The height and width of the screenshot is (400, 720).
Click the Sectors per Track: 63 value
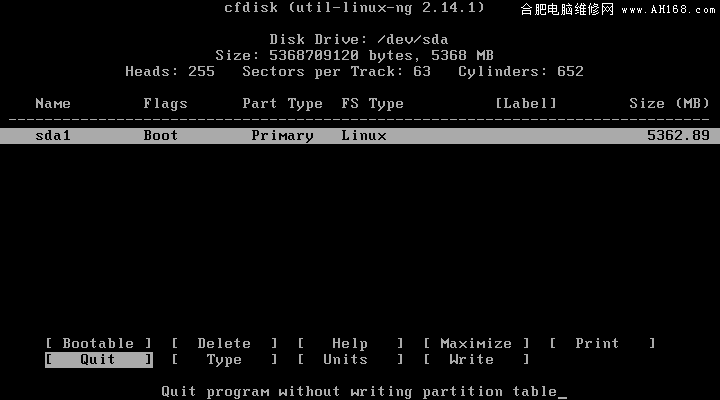[337, 72]
